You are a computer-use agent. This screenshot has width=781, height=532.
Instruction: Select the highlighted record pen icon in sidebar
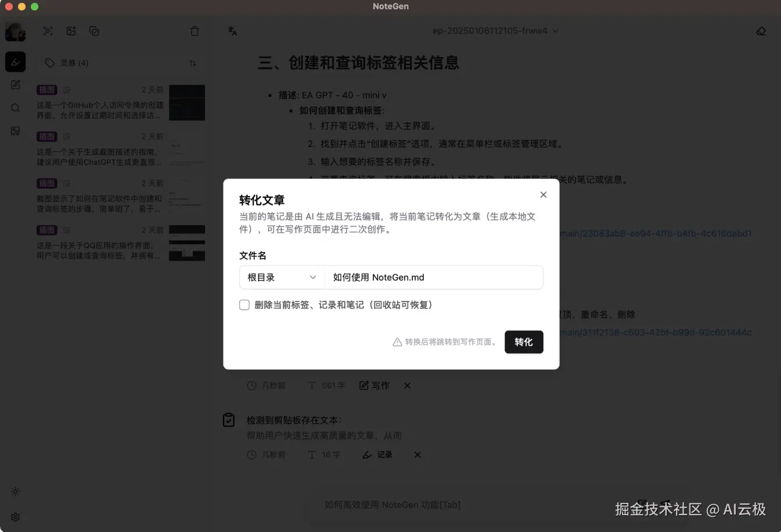15,62
